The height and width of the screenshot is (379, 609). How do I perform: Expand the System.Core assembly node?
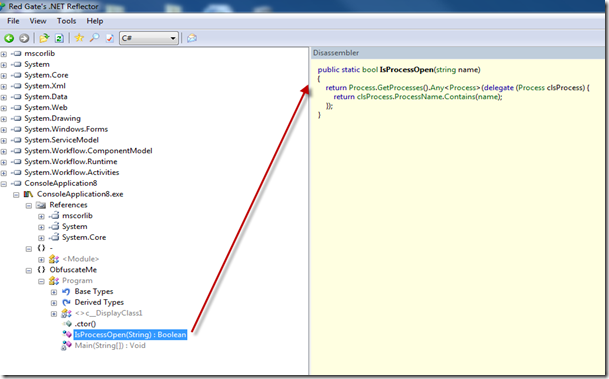tap(4, 76)
